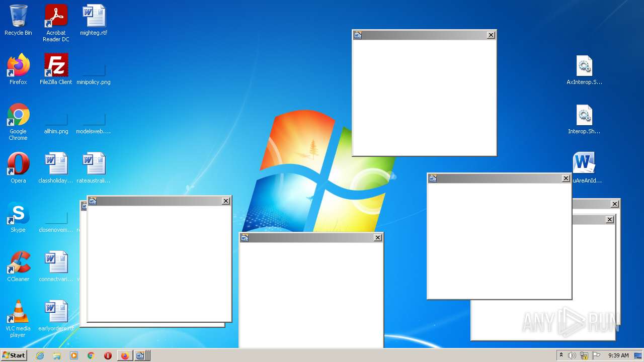Screen dimensions: 644x362
Task: Select the mighteg.rtf document icon
Action: tap(94, 20)
